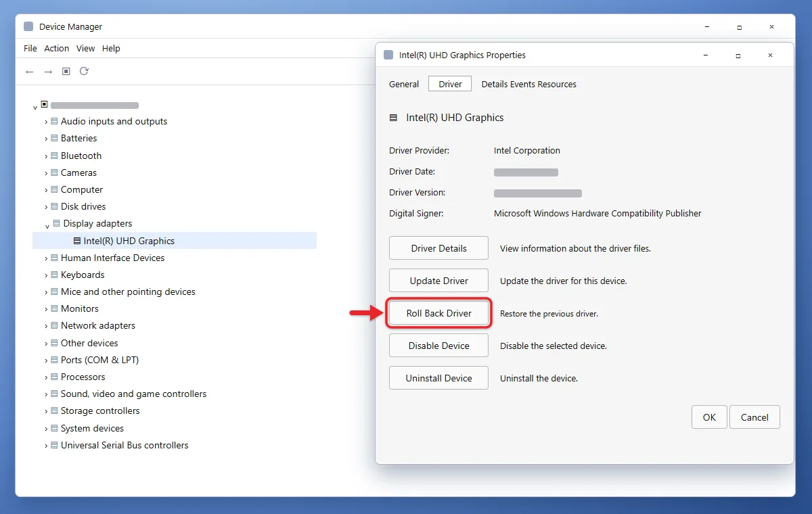Switch to the General tab
Screen dimensions: 812x514
pos(404,85)
